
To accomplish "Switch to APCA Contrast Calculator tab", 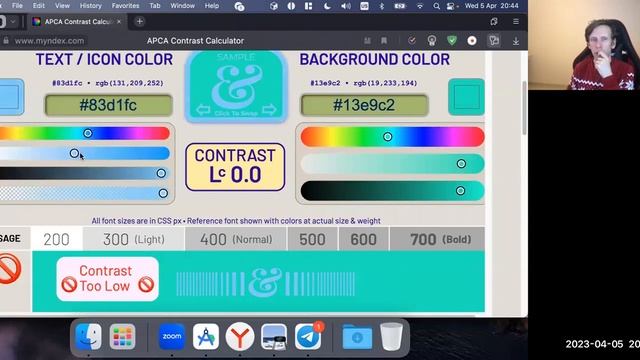I will coord(78,22).
